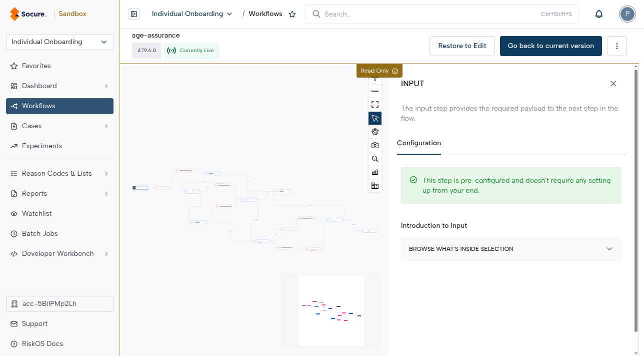Viewport: 644px width, 356px height.
Task: Expand Browse What's Inside Selection
Action: [511, 249]
